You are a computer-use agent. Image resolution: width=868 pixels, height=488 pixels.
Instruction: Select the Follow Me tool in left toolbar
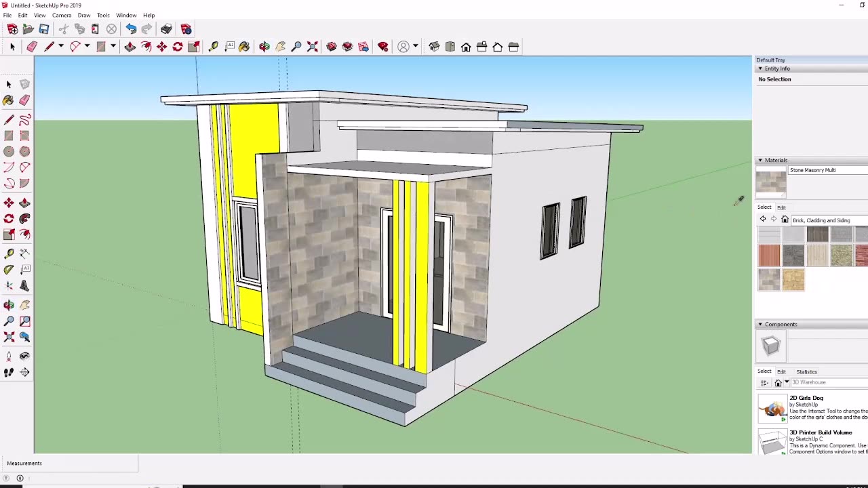tap(25, 218)
